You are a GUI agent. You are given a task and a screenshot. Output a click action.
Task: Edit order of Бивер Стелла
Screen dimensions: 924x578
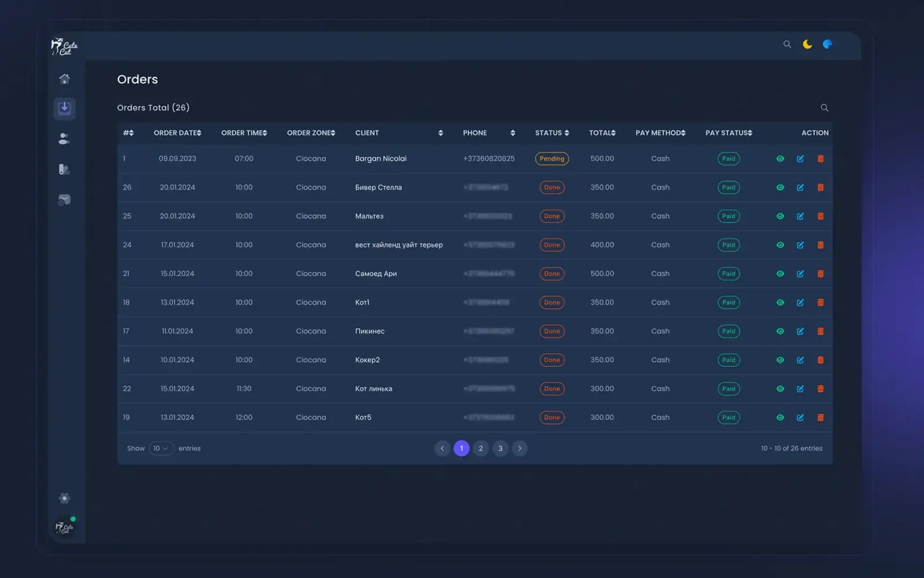pos(800,187)
